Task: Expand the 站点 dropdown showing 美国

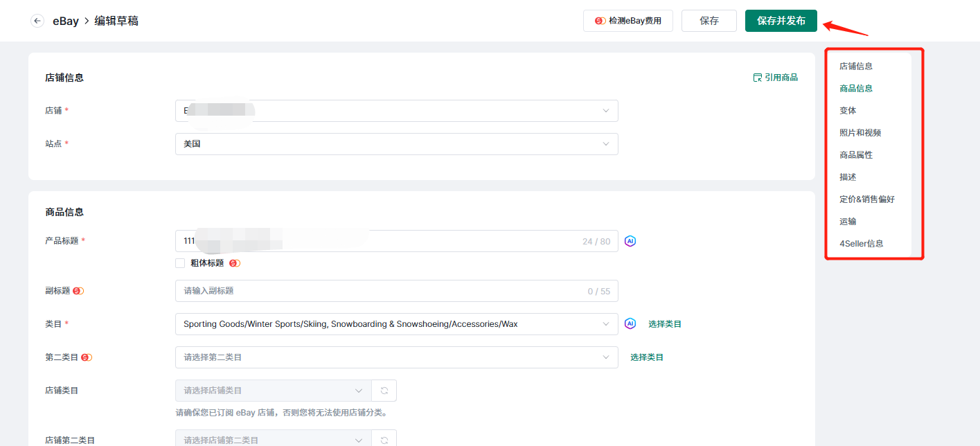Action: tap(396, 144)
